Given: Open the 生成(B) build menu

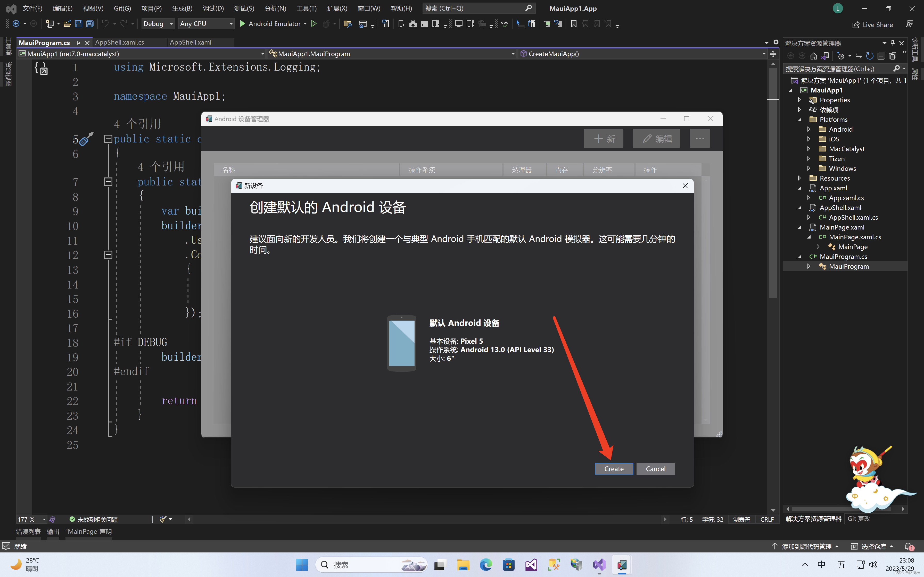Looking at the screenshot, I should point(182,9).
